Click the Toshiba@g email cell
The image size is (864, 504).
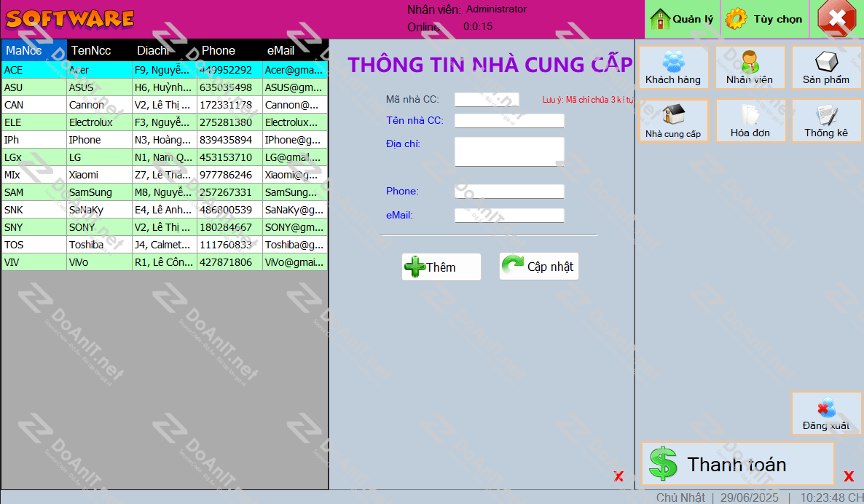(x=295, y=245)
